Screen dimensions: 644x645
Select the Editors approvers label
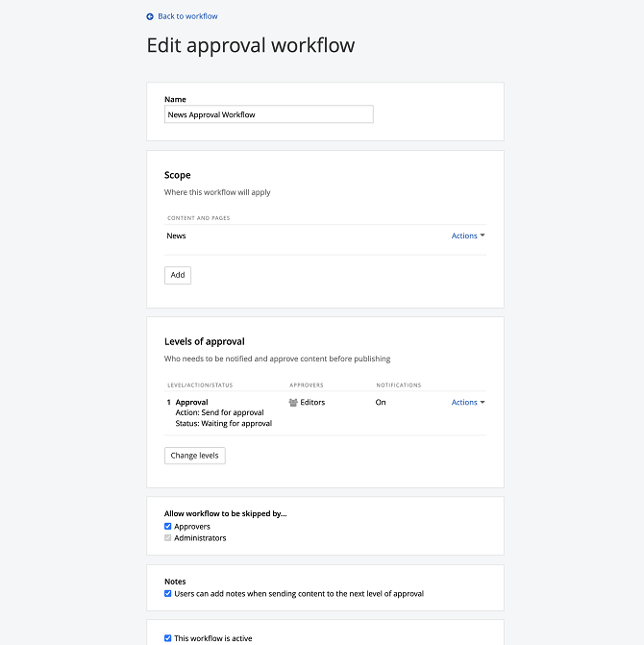pos(312,403)
